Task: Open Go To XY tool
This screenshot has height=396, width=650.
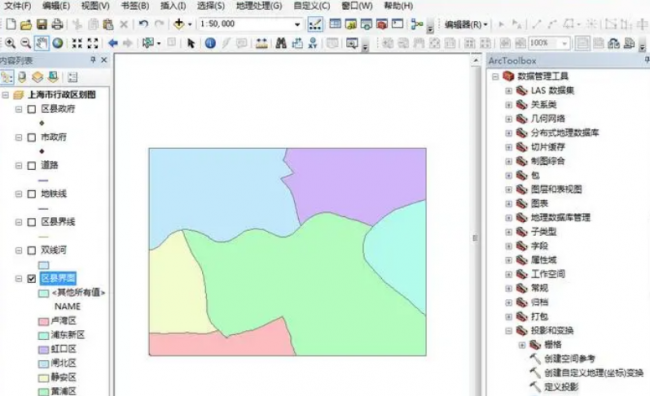Action: pyautogui.click(x=313, y=43)
